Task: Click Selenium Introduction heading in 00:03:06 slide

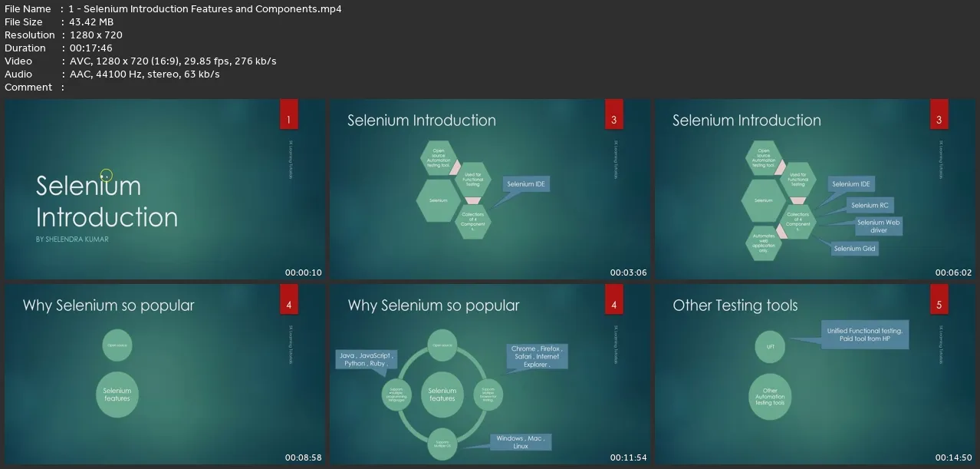Action: (422, 121)
